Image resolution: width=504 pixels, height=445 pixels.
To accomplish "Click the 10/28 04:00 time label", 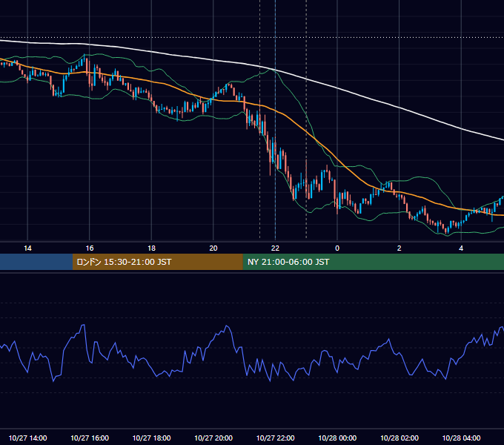I will tap(461, 438).
